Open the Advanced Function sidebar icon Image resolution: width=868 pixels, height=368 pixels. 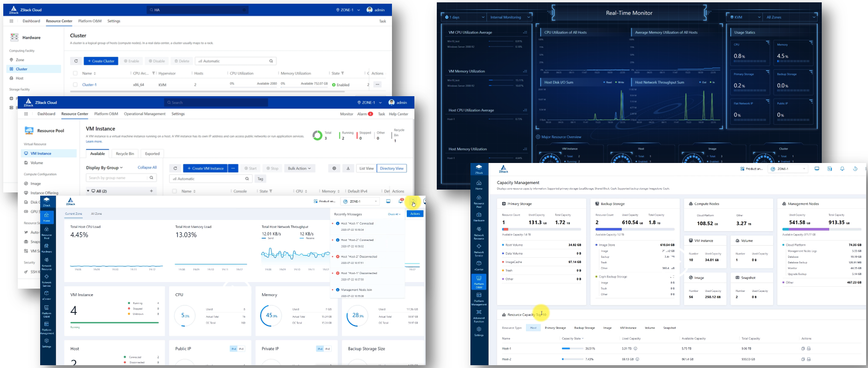click(479, 316)
